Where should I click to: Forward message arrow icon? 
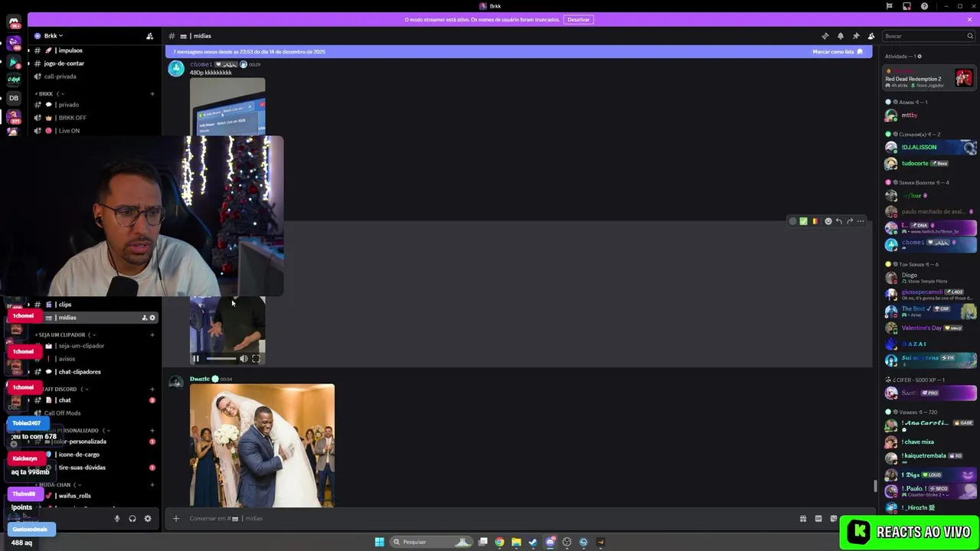pyautogui.click(x=850, y=221)
